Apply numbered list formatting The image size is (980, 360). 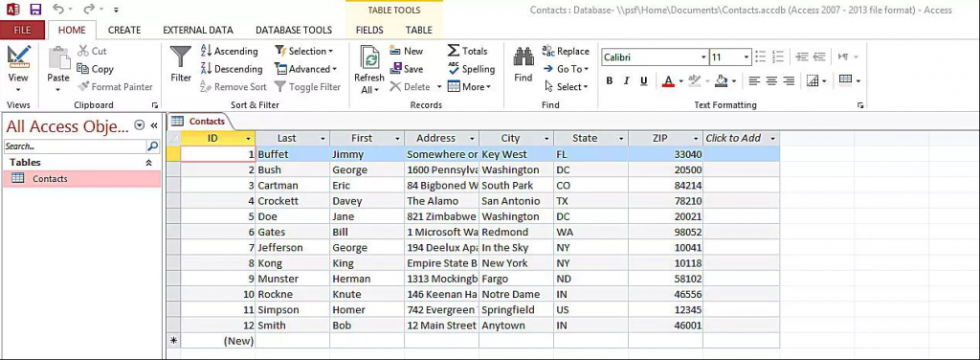click(778, 56)
